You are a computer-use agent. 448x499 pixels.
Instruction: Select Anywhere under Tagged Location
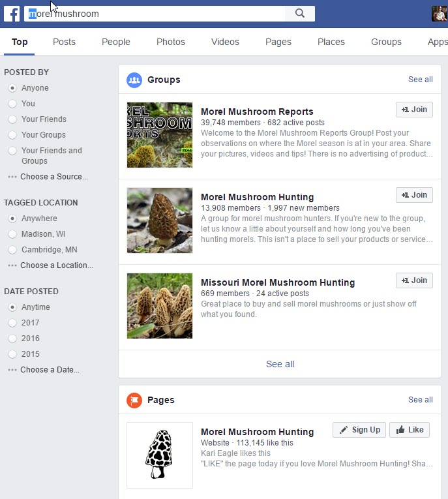click(12, 219)
